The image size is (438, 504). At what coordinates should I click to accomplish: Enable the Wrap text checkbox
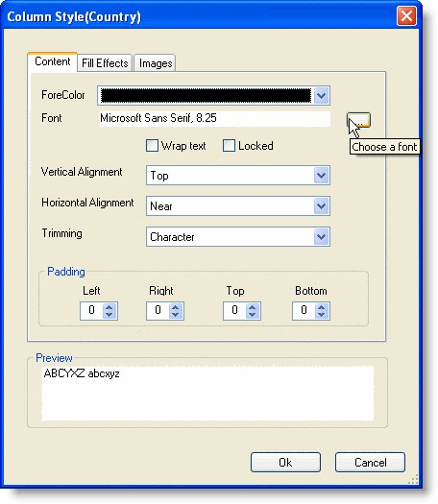click(152, 145)
